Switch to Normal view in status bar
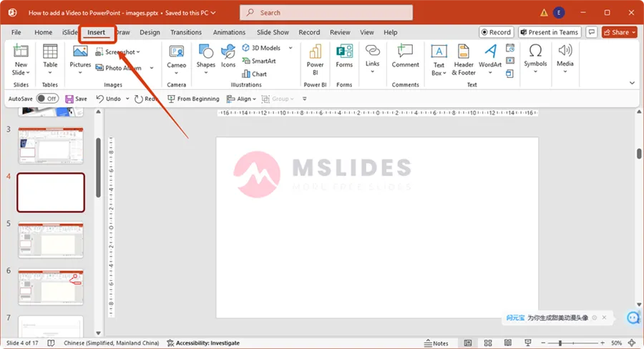 tap(468, 343)
